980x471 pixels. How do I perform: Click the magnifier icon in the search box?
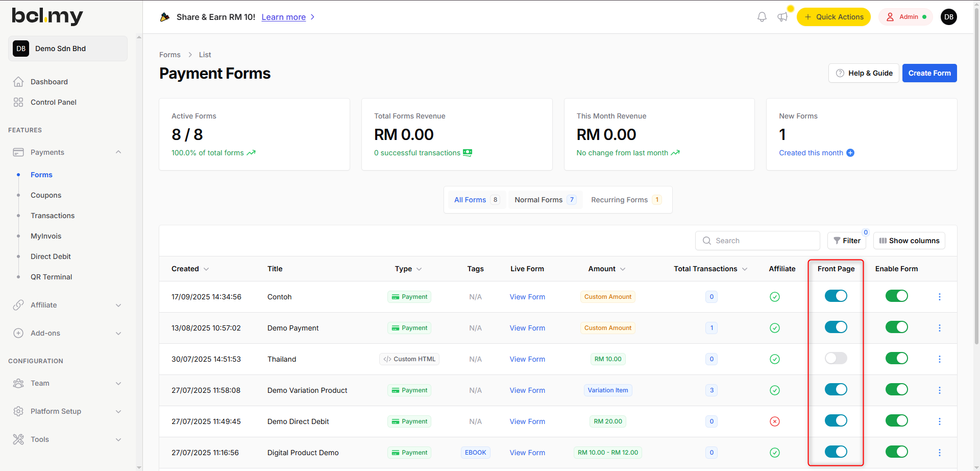click(x=707, y=241)
